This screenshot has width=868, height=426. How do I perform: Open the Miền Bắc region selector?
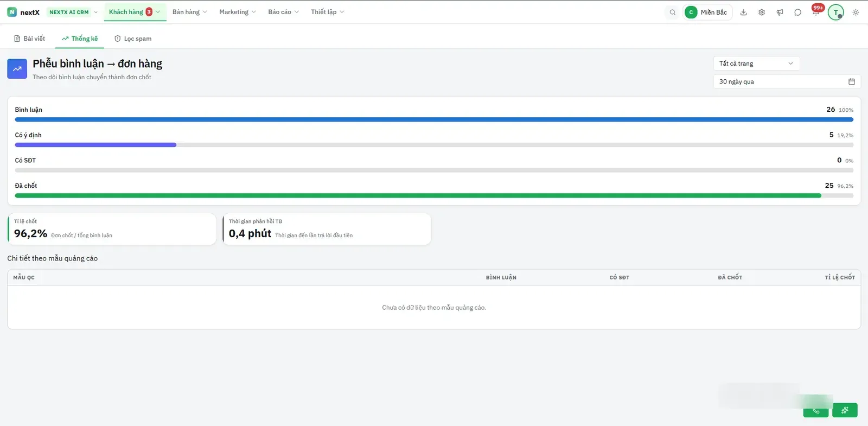click(x=707, y=12)
